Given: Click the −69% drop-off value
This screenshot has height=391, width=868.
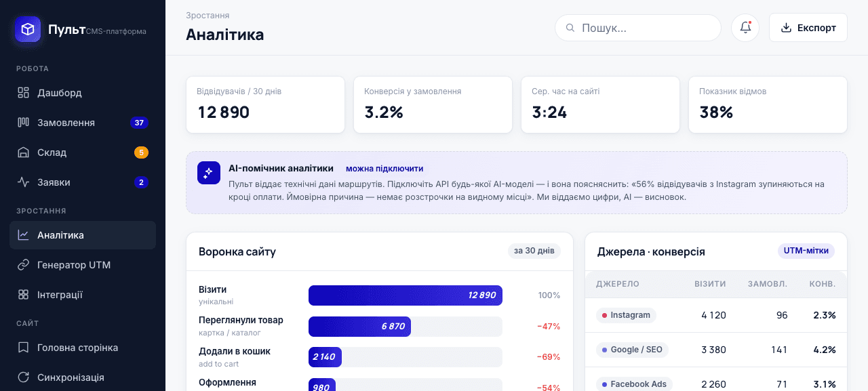Looking at the screenshot, I should pyautogui.click(x=549, y=357).
